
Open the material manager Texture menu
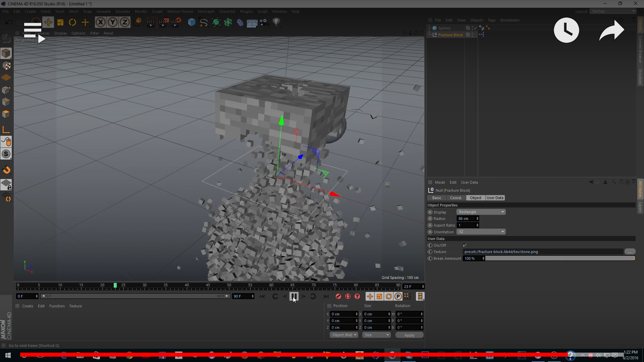pos(75,306)
